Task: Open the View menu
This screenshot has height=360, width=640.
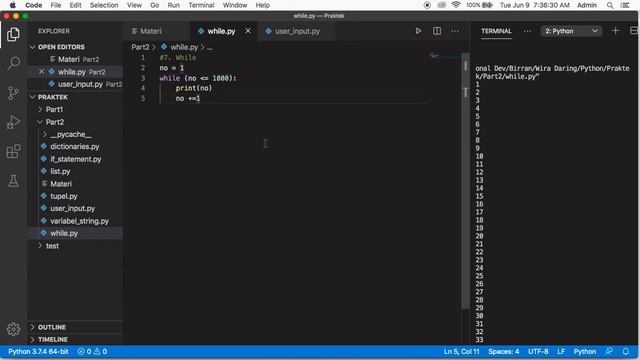Action: click(134, 5)
